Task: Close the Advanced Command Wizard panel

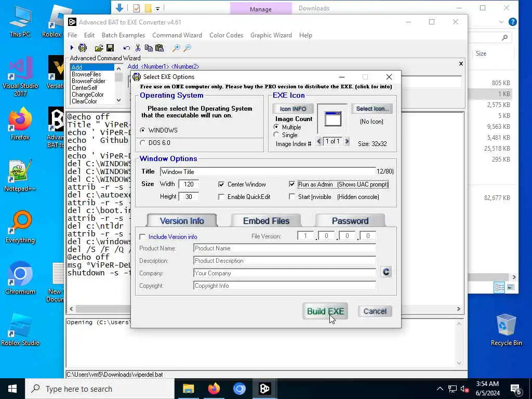Action: click(461, 63)
